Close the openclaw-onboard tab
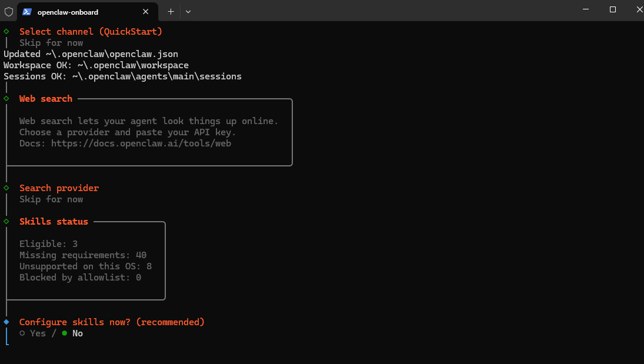The image size is (644, 364). (146, 12)
